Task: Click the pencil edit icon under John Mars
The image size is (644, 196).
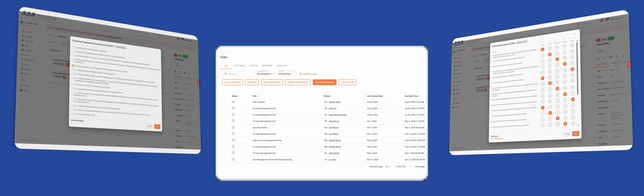Action: tap(623, 56)
